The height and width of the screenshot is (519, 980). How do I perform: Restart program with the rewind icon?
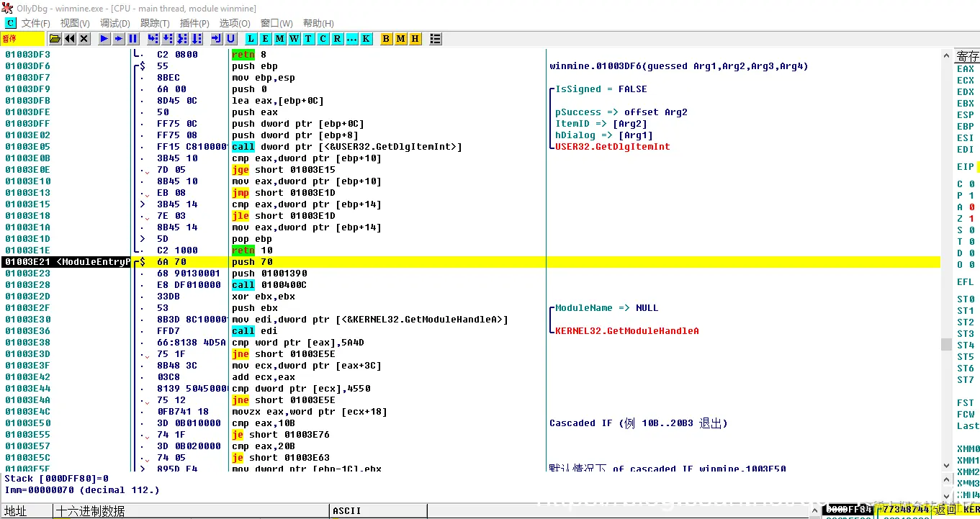tap(70, 39)
